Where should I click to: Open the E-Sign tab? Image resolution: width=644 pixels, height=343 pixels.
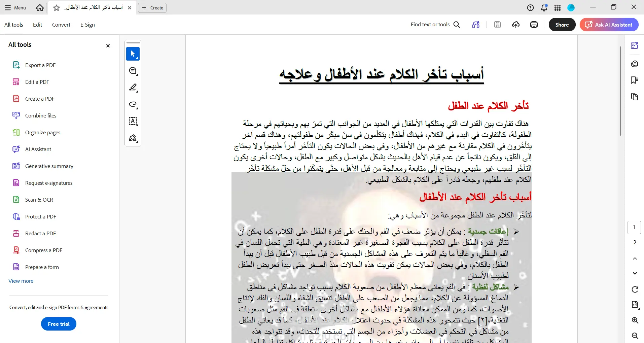click(87, 25)
